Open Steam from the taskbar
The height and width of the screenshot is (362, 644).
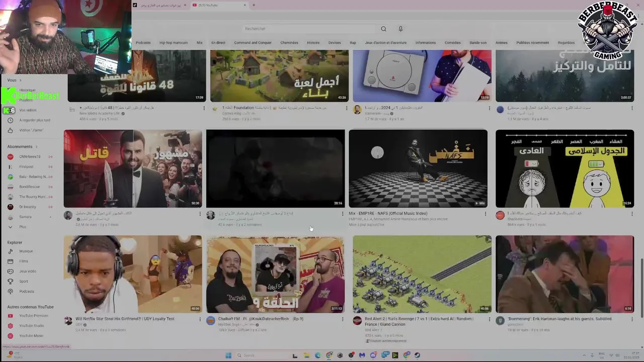(417, 355)
